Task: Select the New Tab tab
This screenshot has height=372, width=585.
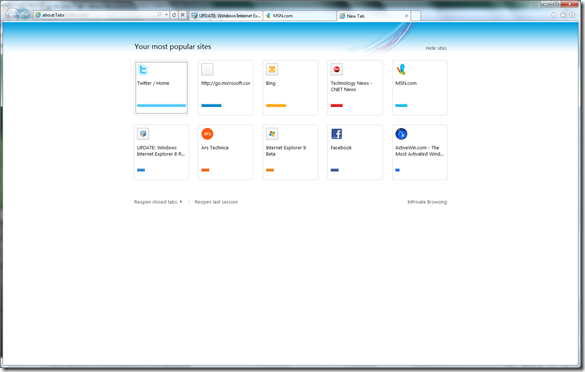Action: click(x=373, y=16)
